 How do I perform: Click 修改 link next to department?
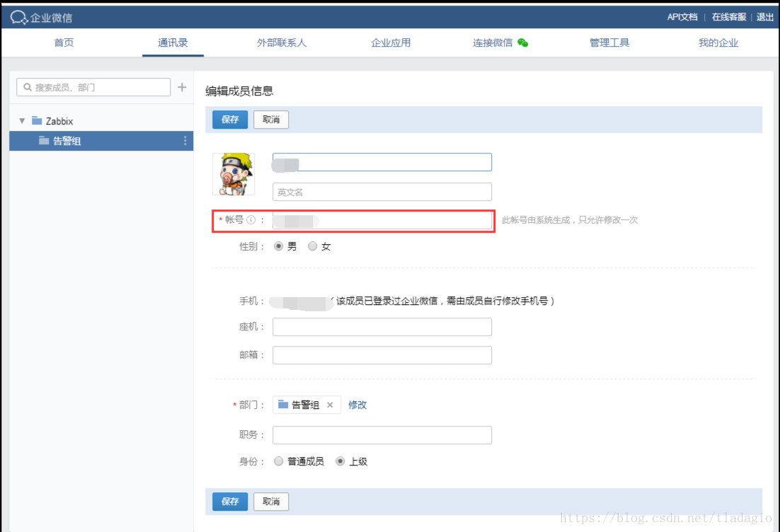[x=357, y=405]
